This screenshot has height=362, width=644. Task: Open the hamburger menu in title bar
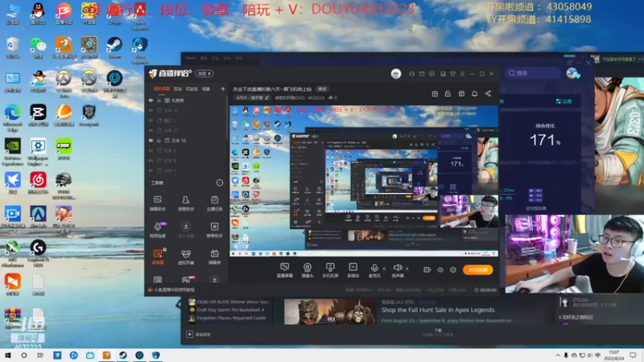point(462,74)
